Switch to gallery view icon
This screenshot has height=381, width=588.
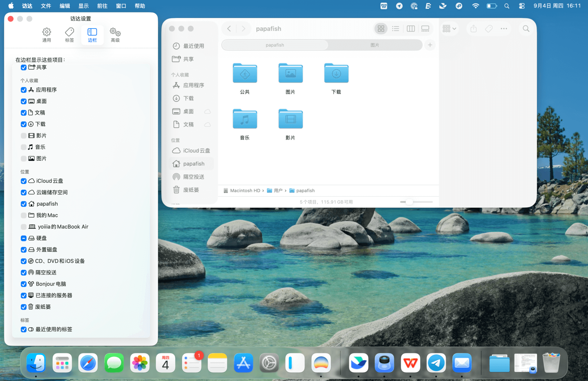[x=425, y=29]
